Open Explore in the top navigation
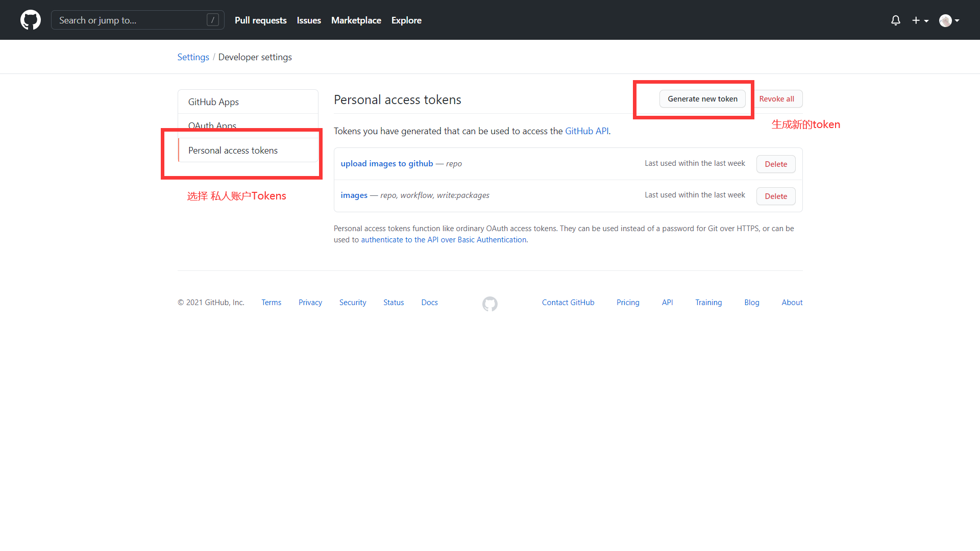Image resolution: width=980 pixels, height=551 pixels. pyautogui.click(x=406, y=20)
